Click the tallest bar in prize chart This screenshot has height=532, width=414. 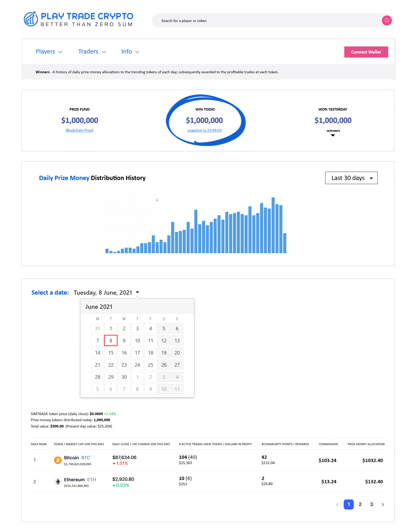(x=273, y=225)
